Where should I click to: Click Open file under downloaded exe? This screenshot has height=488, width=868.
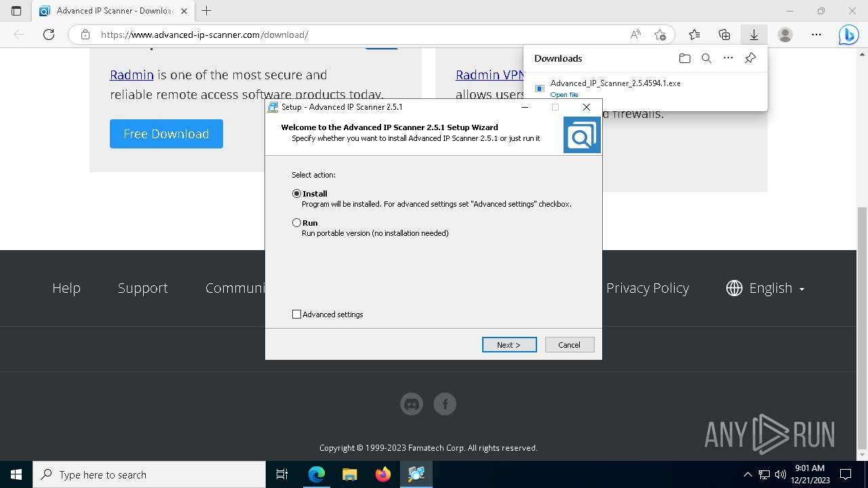click(x=564, y=95)
